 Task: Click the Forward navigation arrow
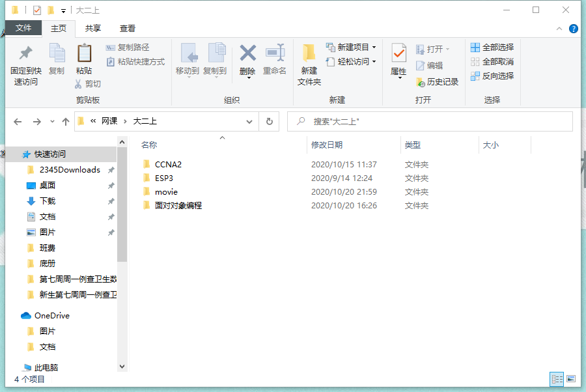tap(36, 122)
